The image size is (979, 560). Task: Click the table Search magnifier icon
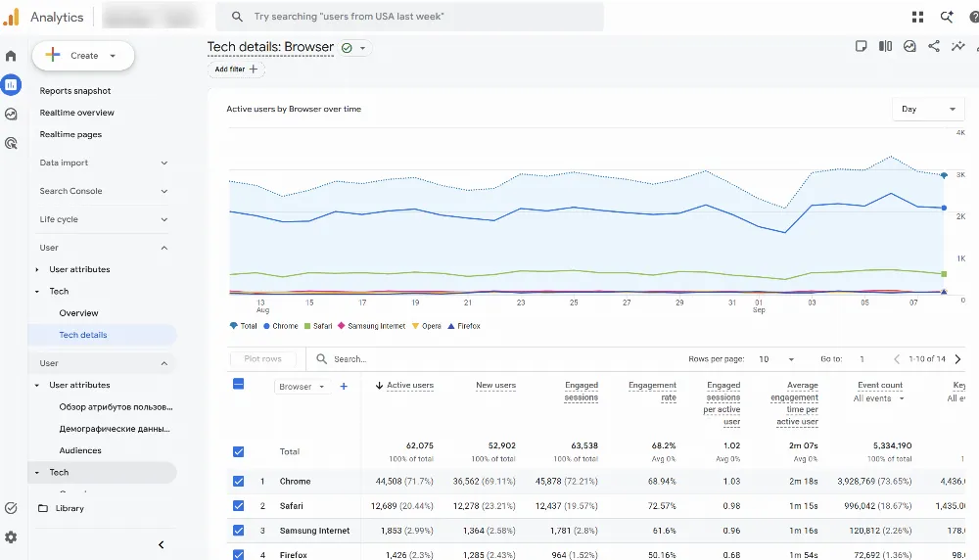pyautogui.click(x=321, y=359)
